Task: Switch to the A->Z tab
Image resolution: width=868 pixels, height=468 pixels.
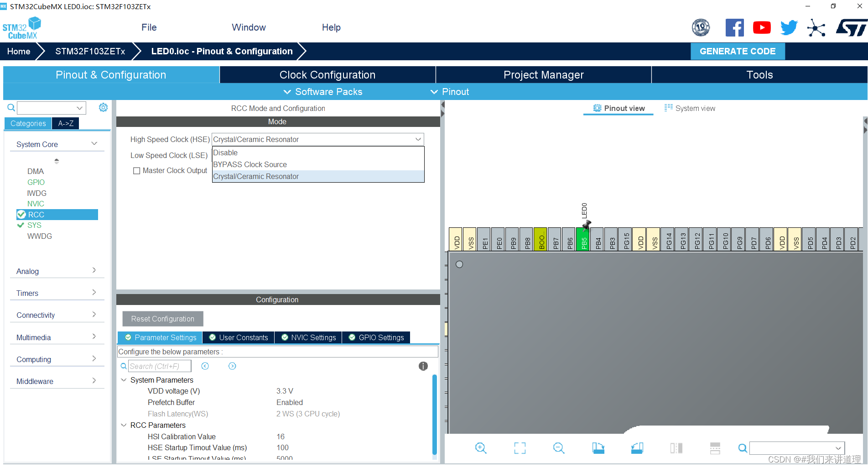Action: pyautogui.click(x=66, y=123)
